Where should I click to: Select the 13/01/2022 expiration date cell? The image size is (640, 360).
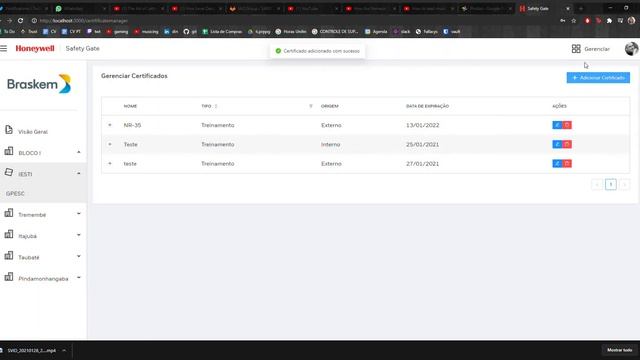(x=422, y=125)
